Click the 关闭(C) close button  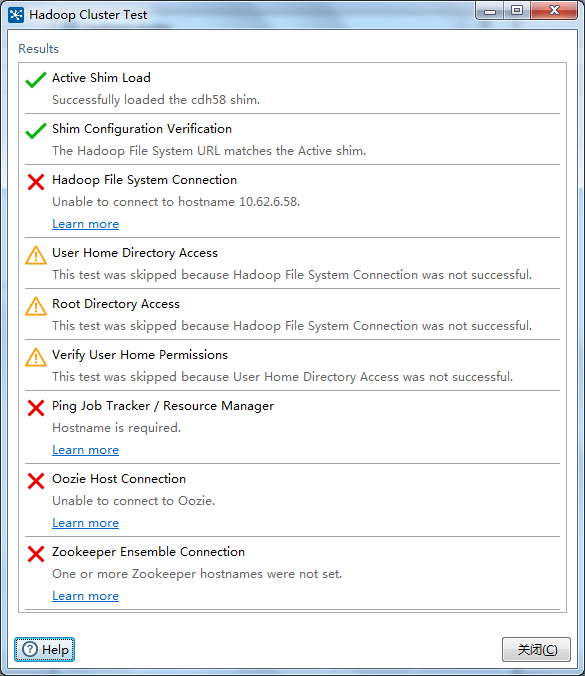[x=536, y=649]
